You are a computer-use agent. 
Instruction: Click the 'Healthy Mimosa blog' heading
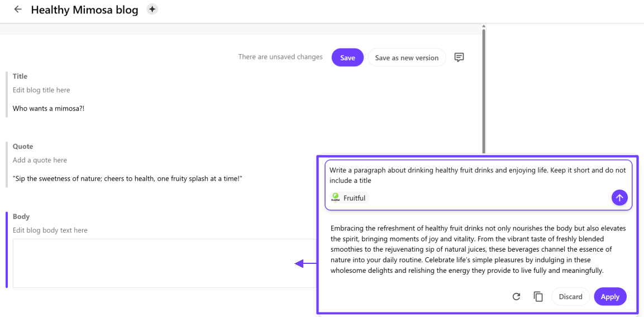point(84,10)
